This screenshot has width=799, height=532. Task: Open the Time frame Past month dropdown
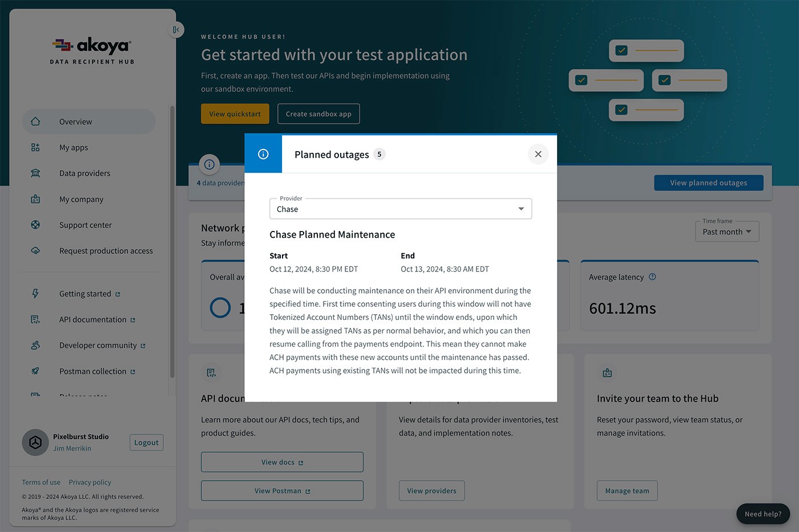coord(727,232)
